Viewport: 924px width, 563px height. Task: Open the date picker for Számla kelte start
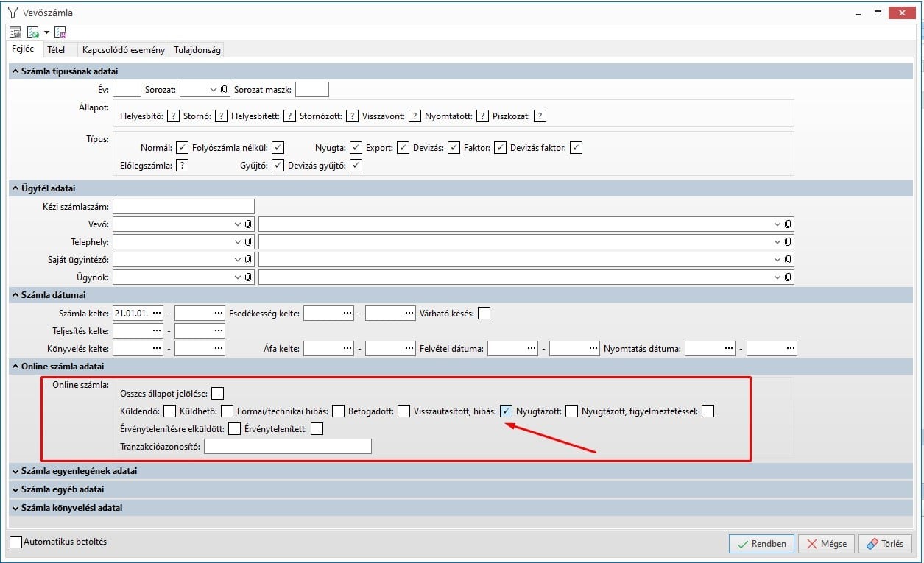[x=156, y=313]
